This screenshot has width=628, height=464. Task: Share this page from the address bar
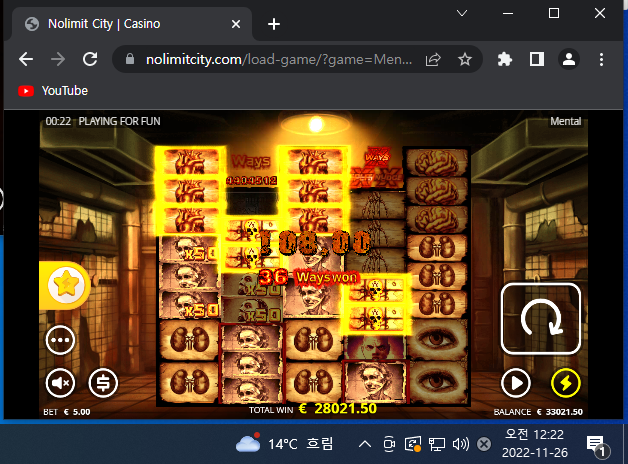[x=433, y=60]
